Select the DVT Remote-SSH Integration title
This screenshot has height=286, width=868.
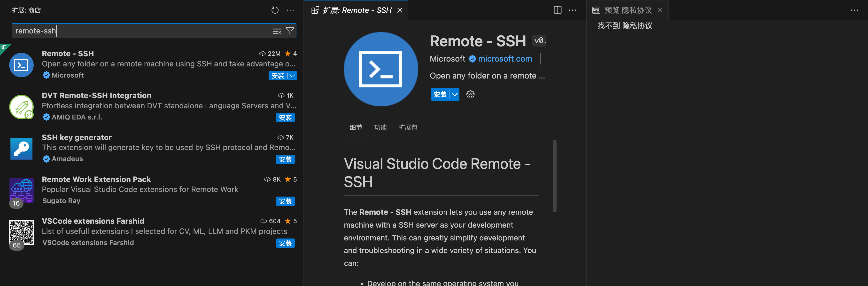(96, 95)
